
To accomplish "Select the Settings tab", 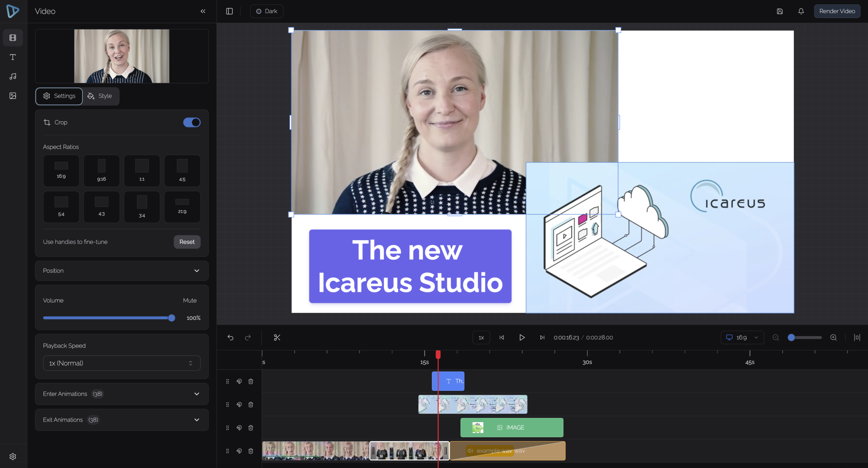I will point(59,96).
